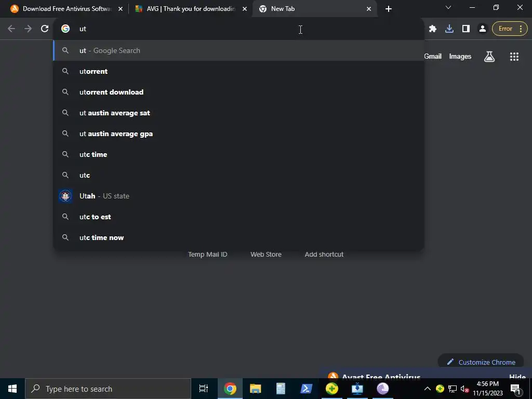Click the address bar containing 'ut'
The image size is (532, 399).
[237, 29]
